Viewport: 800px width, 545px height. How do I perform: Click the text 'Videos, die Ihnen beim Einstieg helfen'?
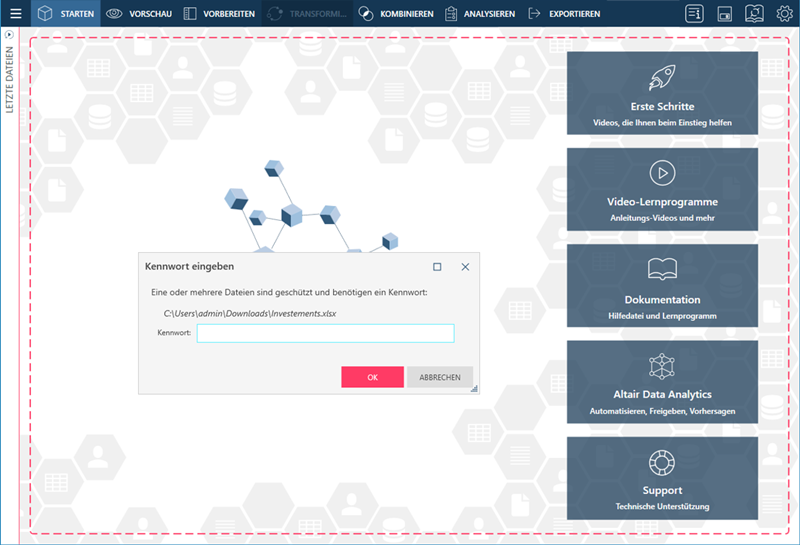tap(662, 122)
